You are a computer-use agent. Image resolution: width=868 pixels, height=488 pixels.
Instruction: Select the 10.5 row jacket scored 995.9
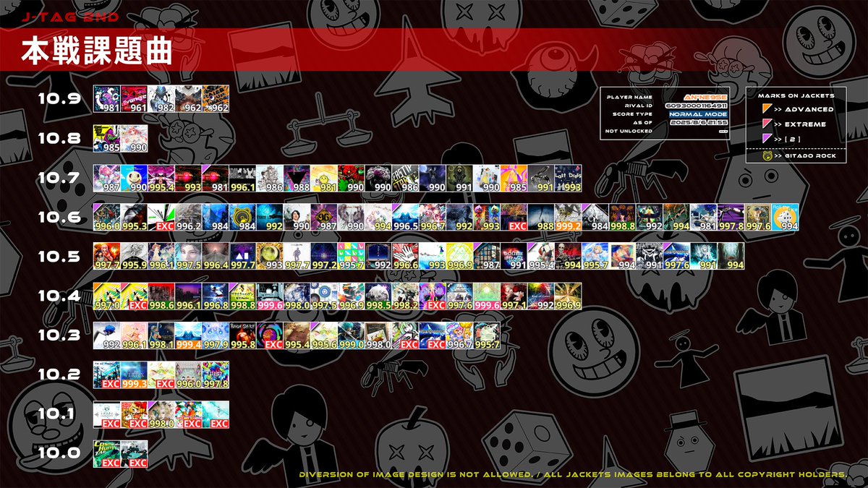tap(135, 257)
